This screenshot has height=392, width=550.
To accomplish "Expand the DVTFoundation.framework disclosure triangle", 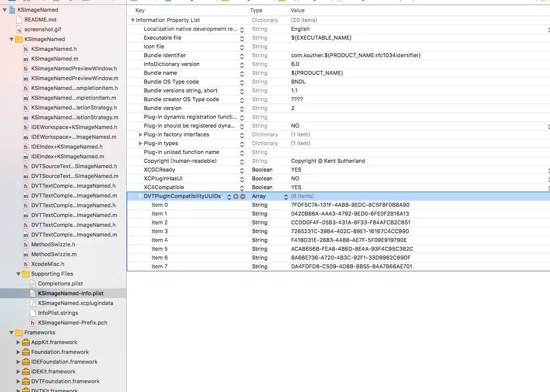I will (x=18, y=381).
